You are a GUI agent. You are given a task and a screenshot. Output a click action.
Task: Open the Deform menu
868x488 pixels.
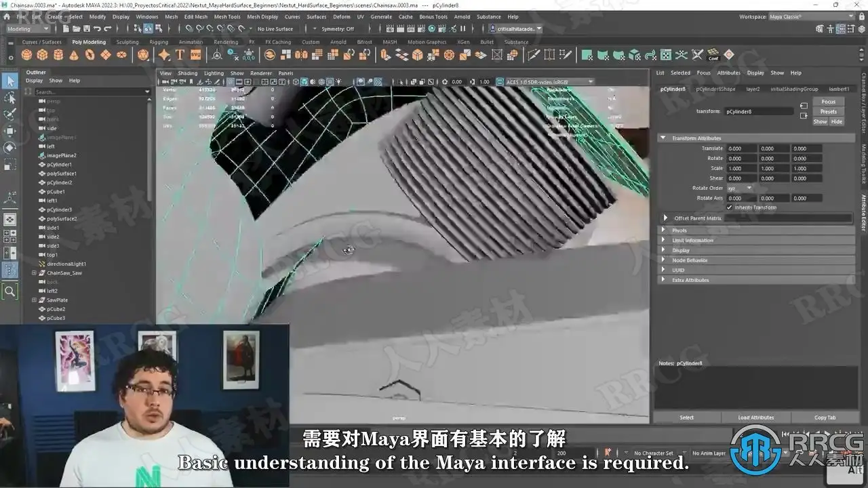pos(342,16)
